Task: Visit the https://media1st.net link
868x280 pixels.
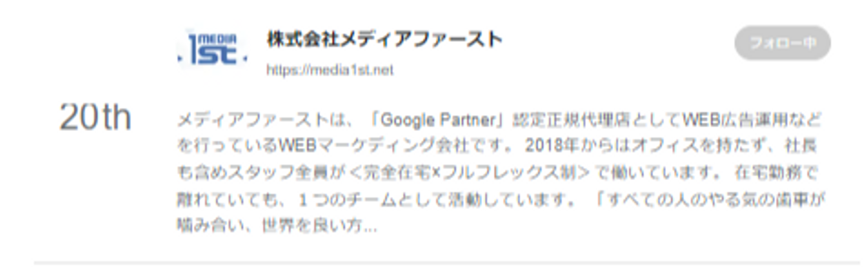Action: click(x=330, y=70)
